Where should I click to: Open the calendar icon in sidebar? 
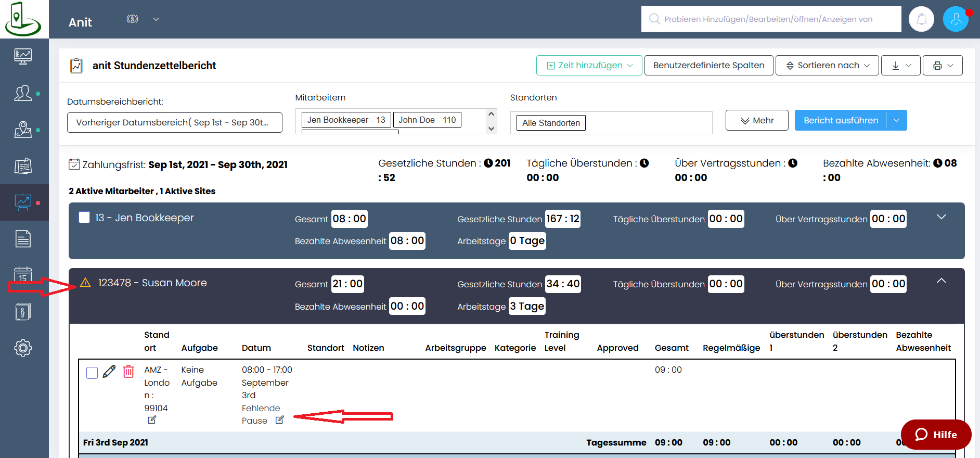[x=23, y=275]
